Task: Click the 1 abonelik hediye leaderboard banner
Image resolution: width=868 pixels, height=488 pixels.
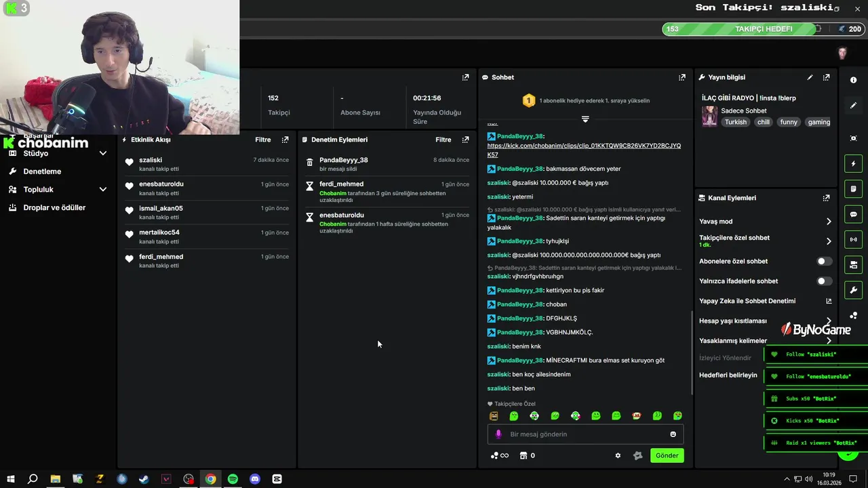Action: 586,100
